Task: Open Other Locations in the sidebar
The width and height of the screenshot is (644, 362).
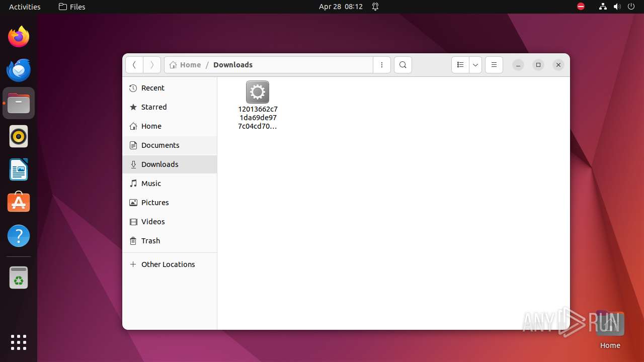Action: pyautogui.click(x=170, y=264)
